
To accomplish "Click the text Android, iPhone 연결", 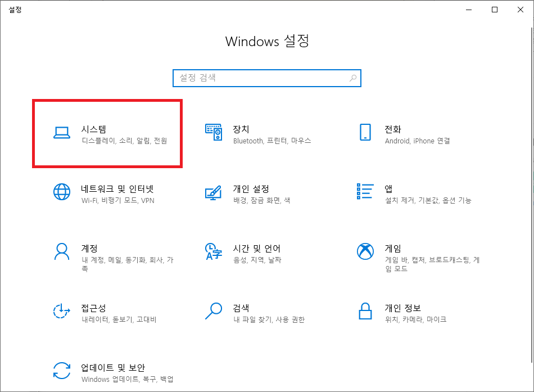I will pyautogui.click(x=418, y=141).
